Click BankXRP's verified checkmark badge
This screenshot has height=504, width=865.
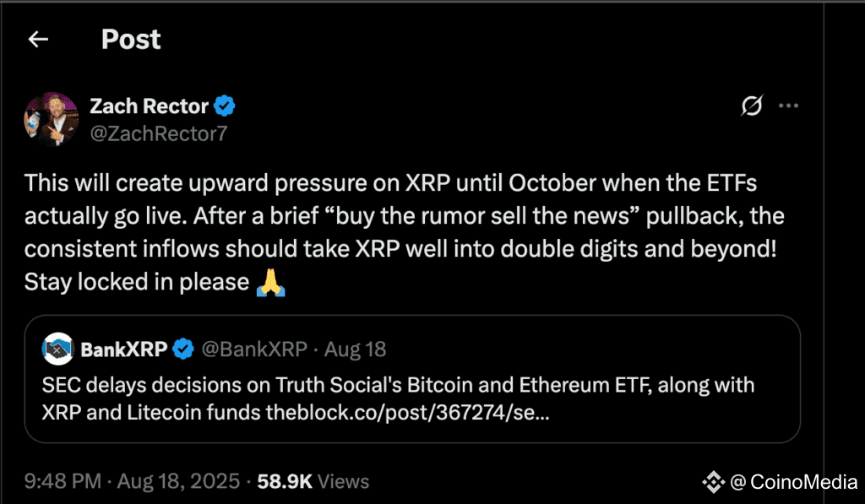183,349
